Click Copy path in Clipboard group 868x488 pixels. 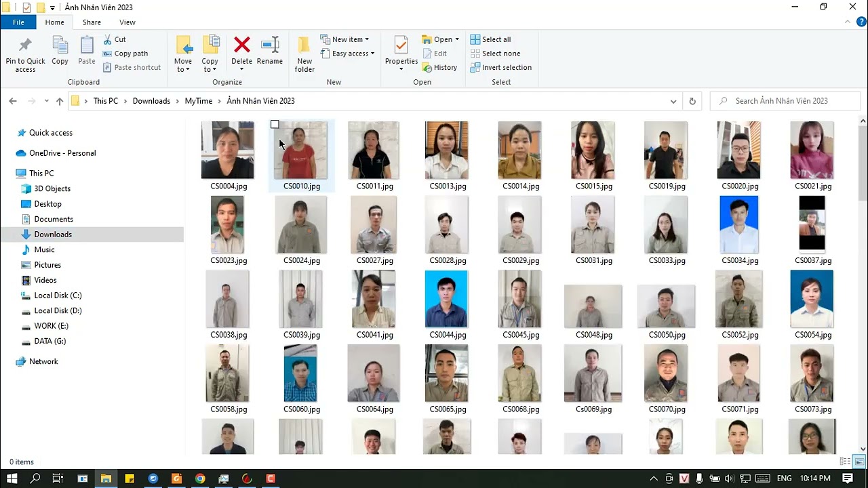pos(125,54)
